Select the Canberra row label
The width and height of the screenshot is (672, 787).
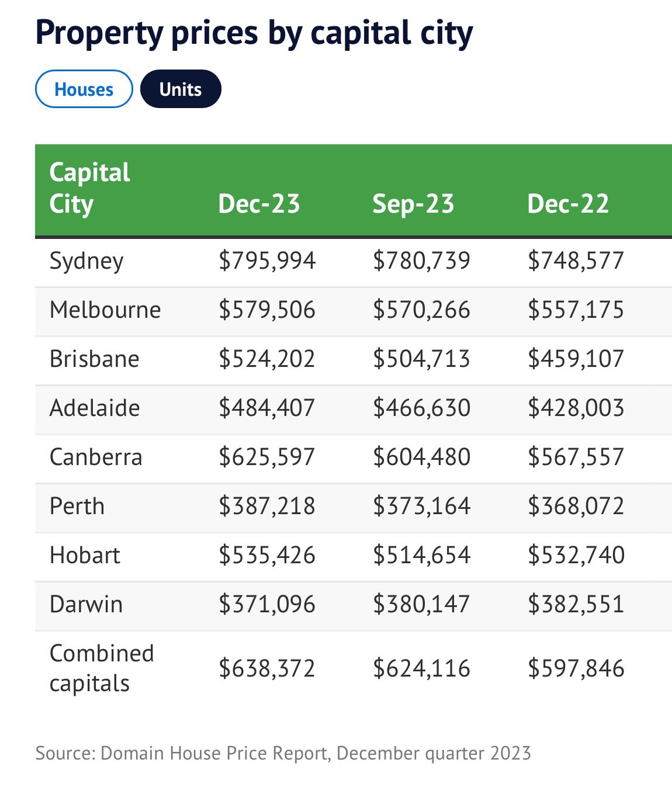pos(96,457)
